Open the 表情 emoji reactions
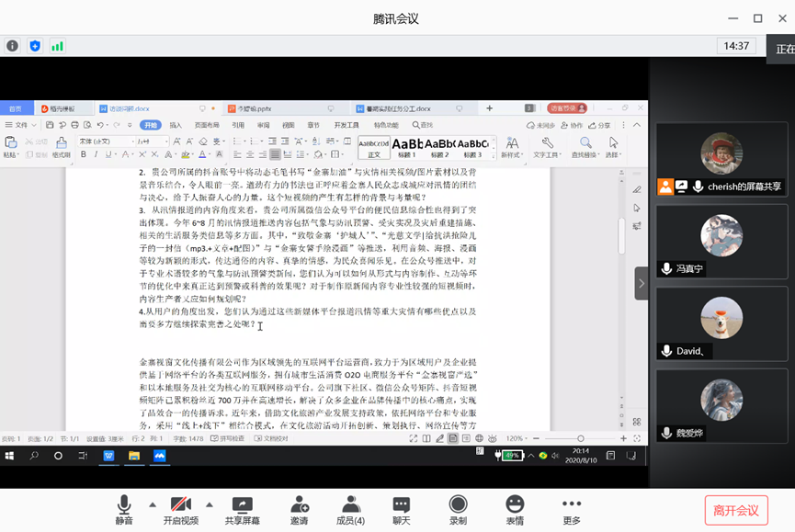 click(515, 509)
